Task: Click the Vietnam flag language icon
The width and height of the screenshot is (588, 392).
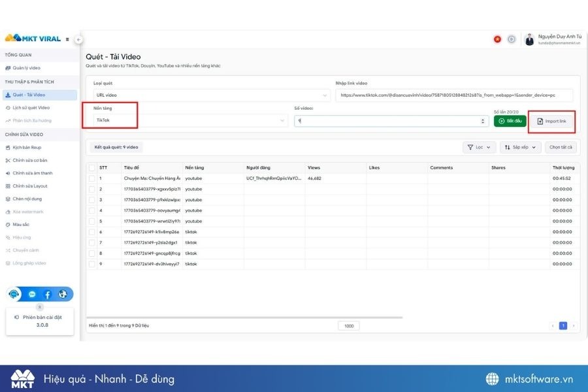Action: tap(497, 39)
